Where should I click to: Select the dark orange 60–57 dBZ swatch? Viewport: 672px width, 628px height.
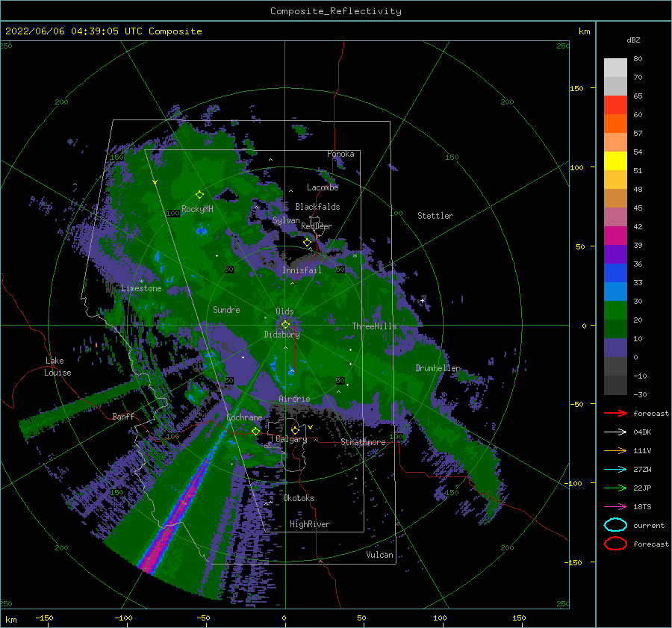(615, 124)
